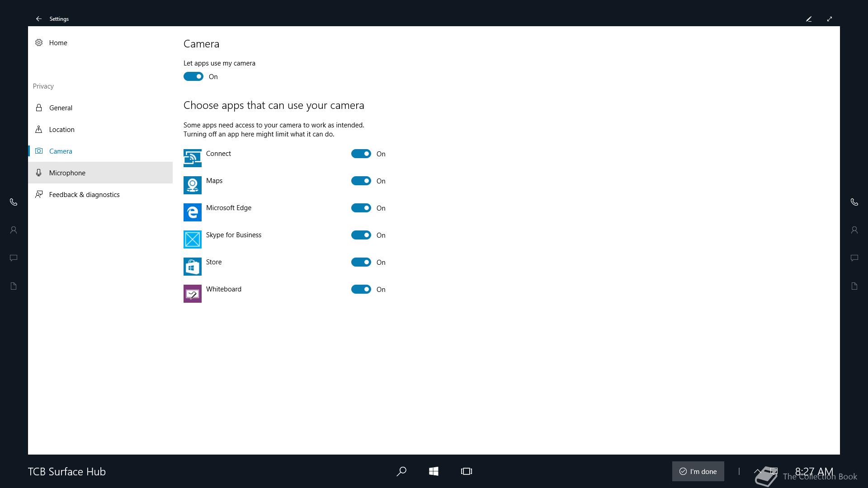Select Feedback & diagnostics section

(x=100, y=194)
